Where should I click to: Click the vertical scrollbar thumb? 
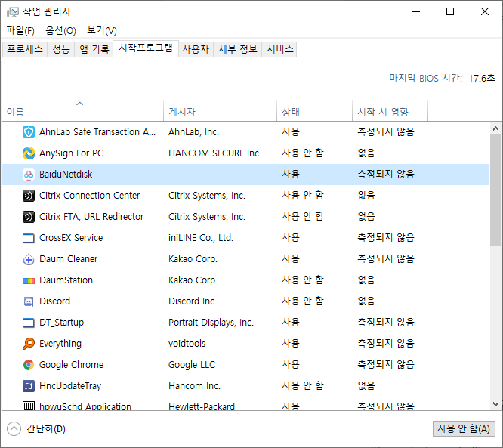(495, 190)
